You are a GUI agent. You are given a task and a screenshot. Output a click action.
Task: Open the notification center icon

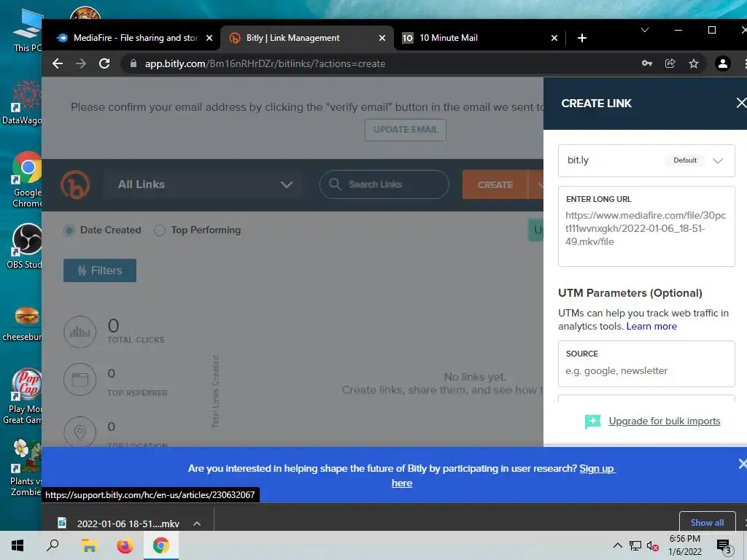coord(724,546)
